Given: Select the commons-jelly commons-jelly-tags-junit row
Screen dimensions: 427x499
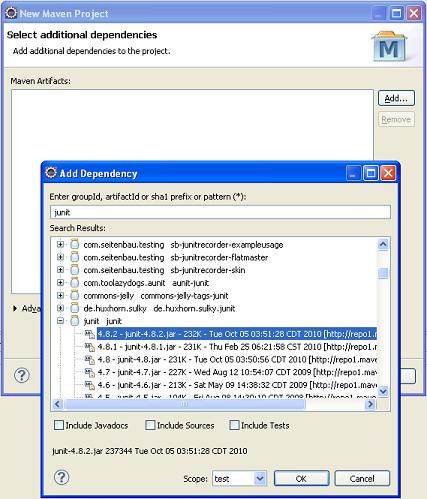Looking at the screenshot, I should [156, 295].
